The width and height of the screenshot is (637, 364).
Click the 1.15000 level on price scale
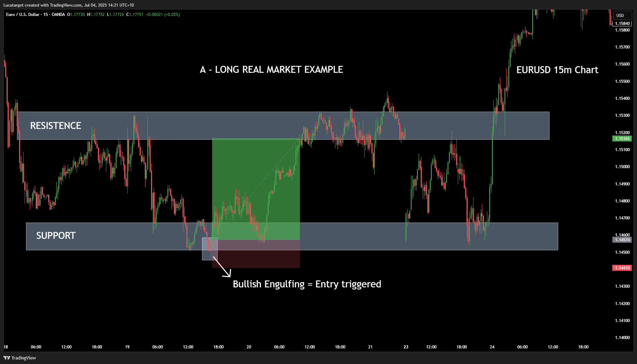pyautogui.click(x=622, y=167)
